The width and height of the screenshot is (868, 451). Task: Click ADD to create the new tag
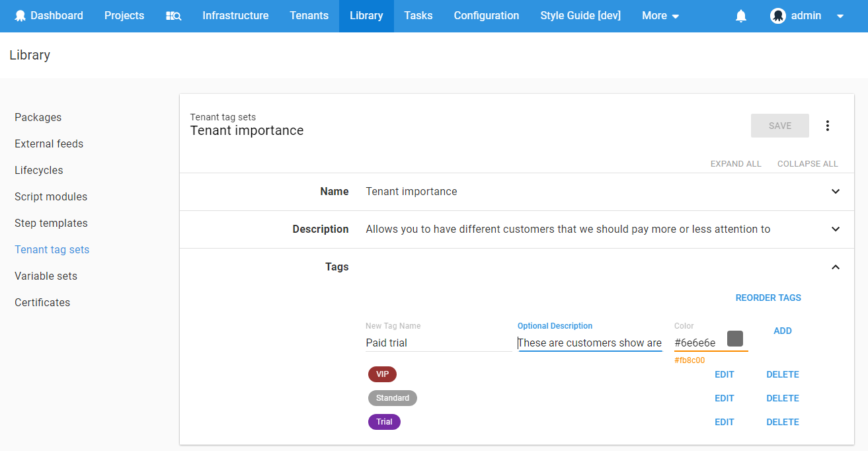(x=783, y=331)
